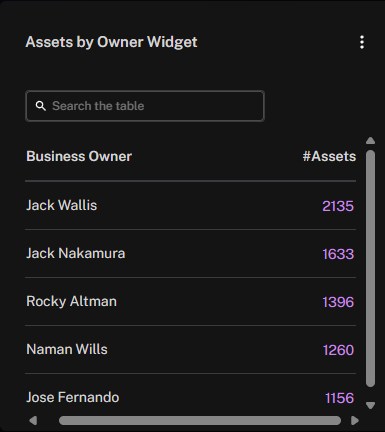Click the horizontal scrollbar right arrow
The height and width of the screenshot is (432, 385).
(x=355, y=420)
